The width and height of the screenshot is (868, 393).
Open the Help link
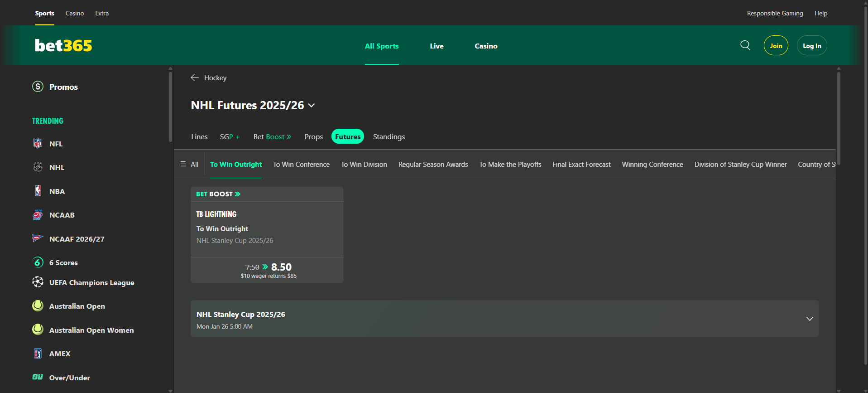pos(821,13)
